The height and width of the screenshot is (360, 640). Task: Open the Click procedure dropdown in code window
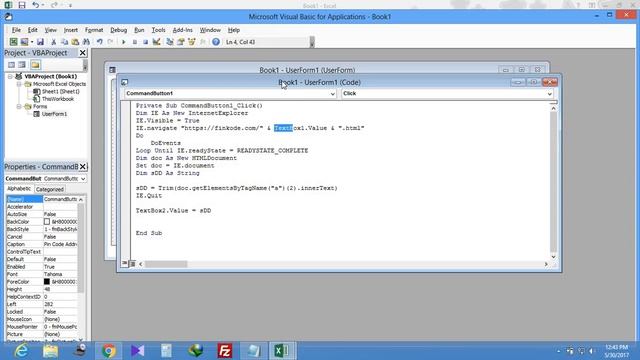point(549,93)
